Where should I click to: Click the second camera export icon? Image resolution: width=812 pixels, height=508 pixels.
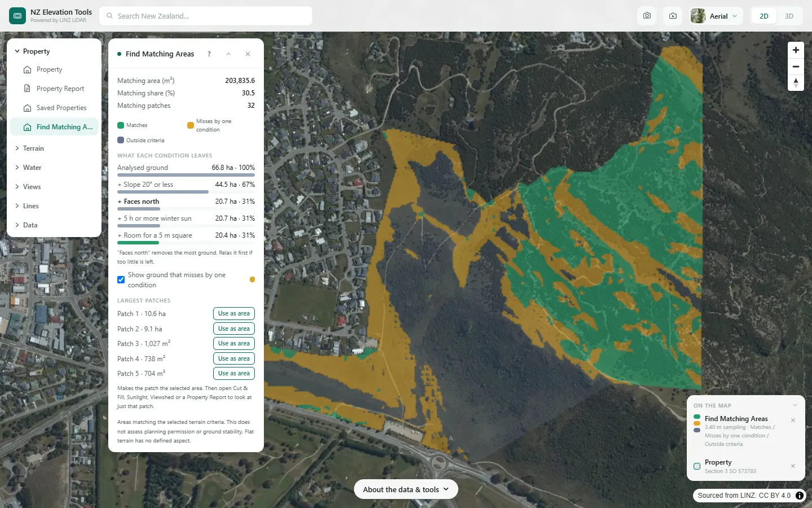673,16
